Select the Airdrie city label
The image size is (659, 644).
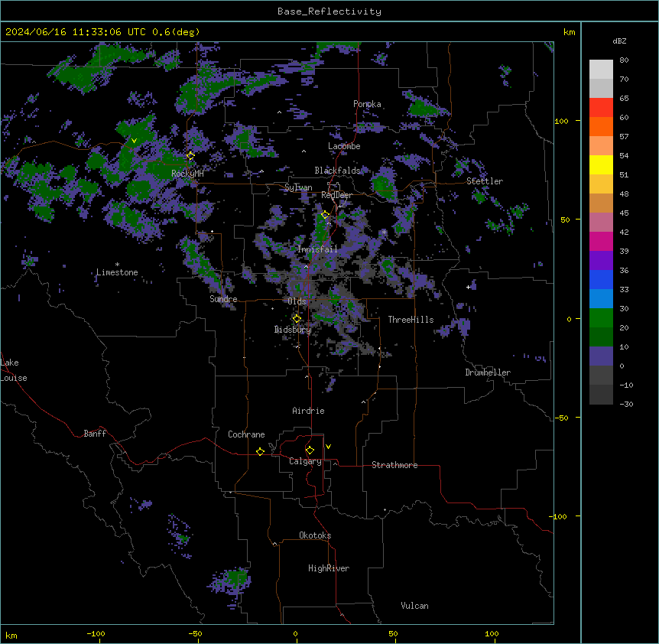click(309, 411)
